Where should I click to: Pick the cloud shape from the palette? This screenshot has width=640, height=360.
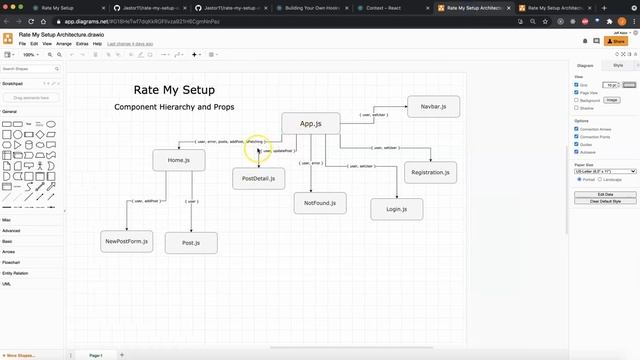pyautogui.click(x=40, y=145)
